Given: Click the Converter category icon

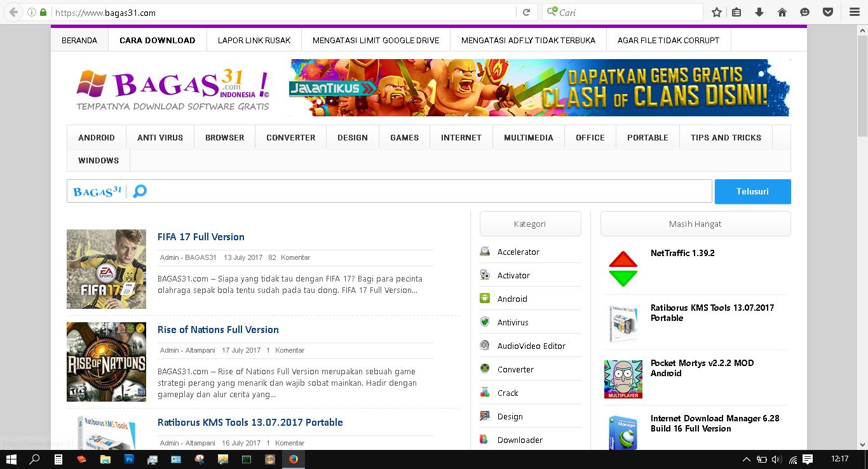Looking at the screenshot, I should coord(485,369).
